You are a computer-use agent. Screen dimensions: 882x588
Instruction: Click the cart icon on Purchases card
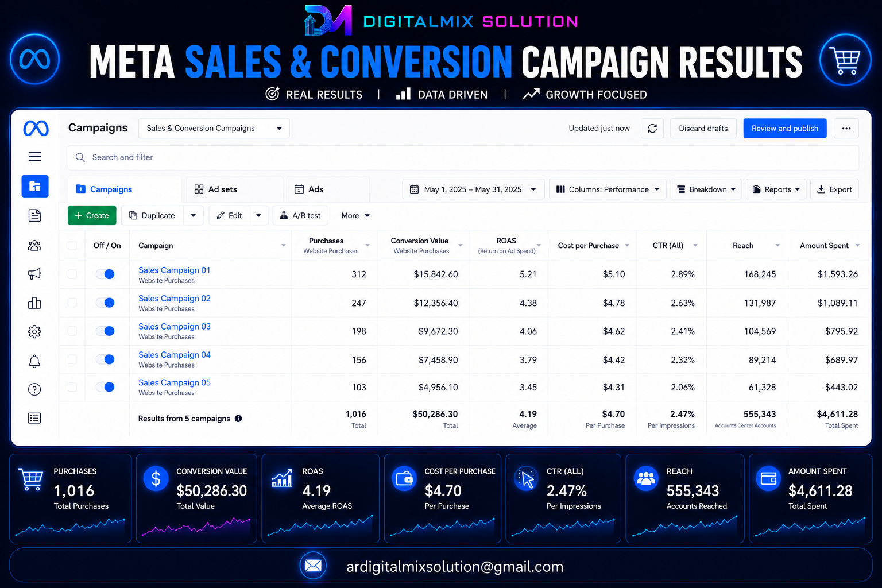(x=31, y=479)
